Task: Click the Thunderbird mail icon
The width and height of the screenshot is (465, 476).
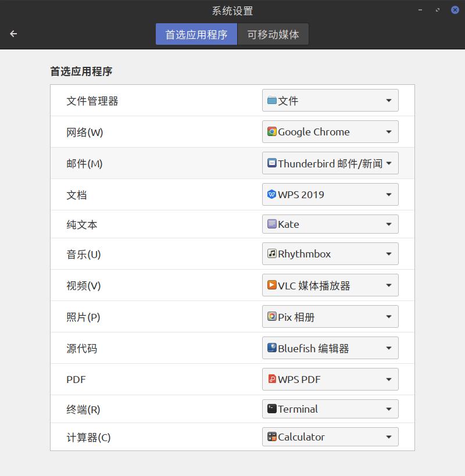Action: point(271,163)
